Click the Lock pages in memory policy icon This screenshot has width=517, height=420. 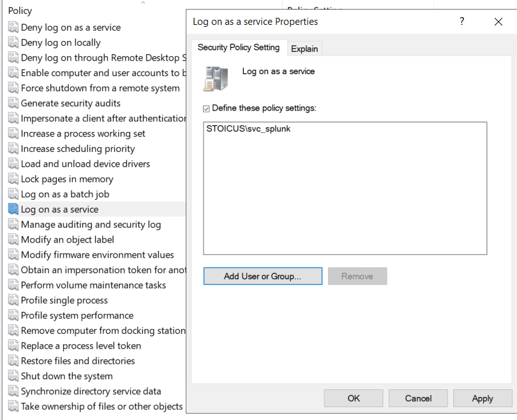point(13,179)
